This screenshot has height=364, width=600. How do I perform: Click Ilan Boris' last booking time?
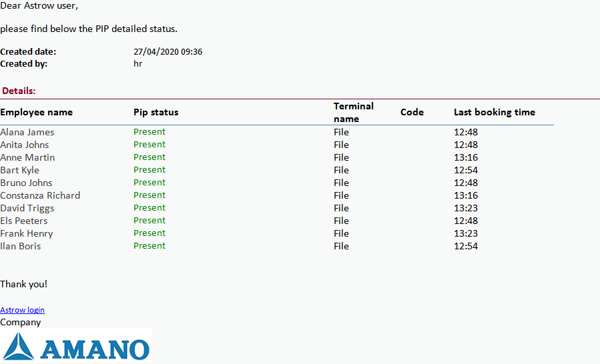[465, 246]
